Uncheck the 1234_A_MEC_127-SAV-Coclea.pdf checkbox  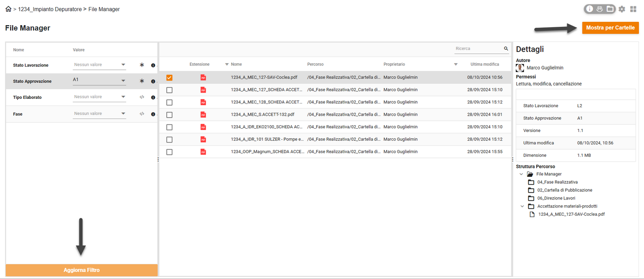169,77
